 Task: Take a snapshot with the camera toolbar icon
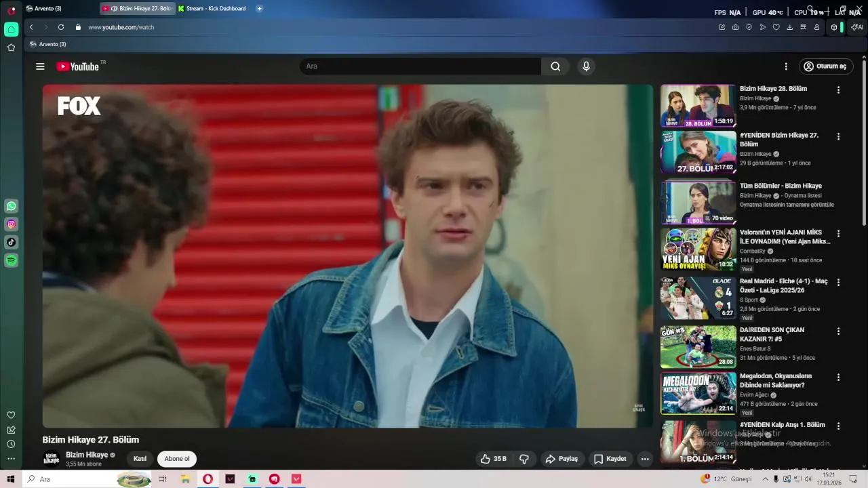(736, 27)
